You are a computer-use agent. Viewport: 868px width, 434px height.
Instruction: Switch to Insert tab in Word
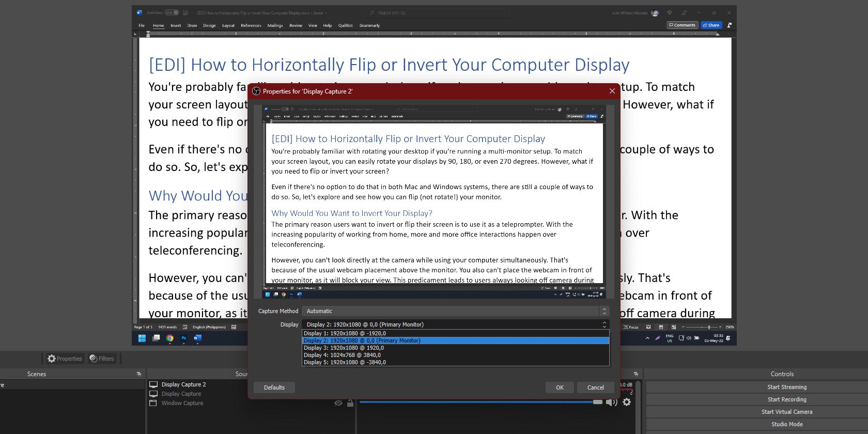pyautogui.click(x=176, y=25)
